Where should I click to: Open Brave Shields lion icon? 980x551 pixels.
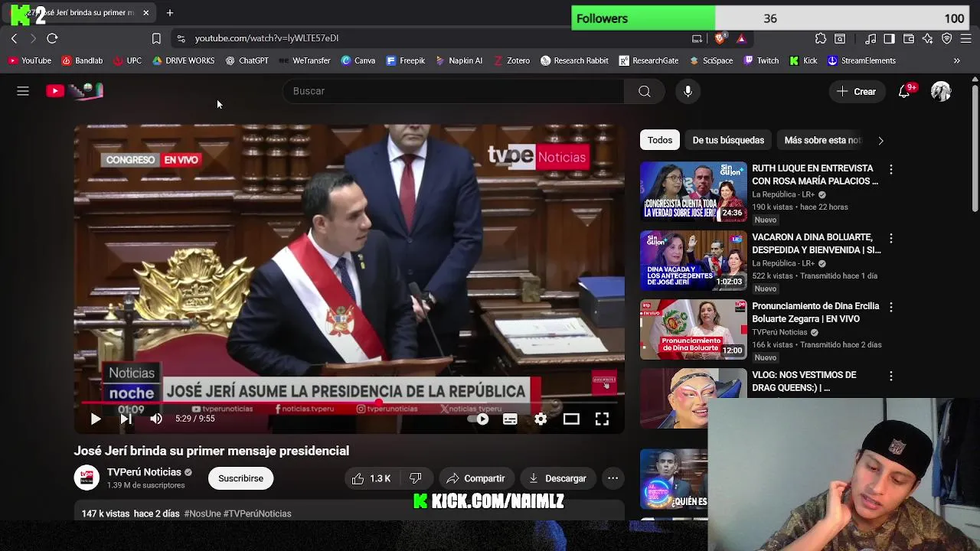(720, 38)
